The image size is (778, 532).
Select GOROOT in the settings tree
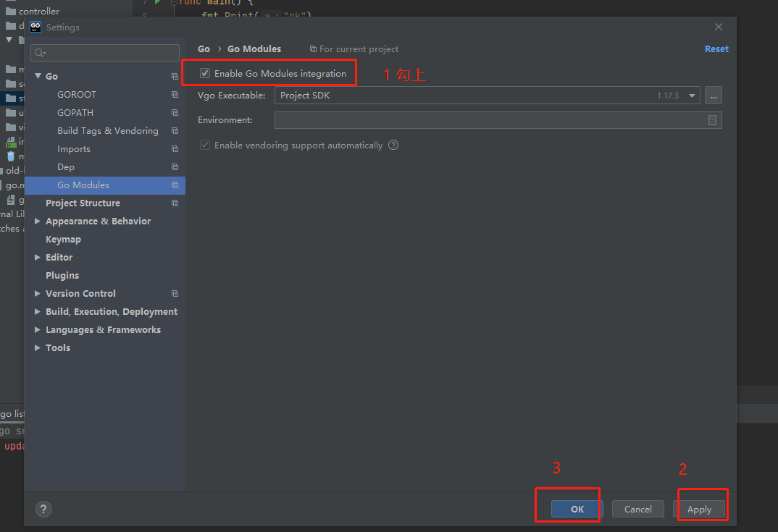pos(76,94)
